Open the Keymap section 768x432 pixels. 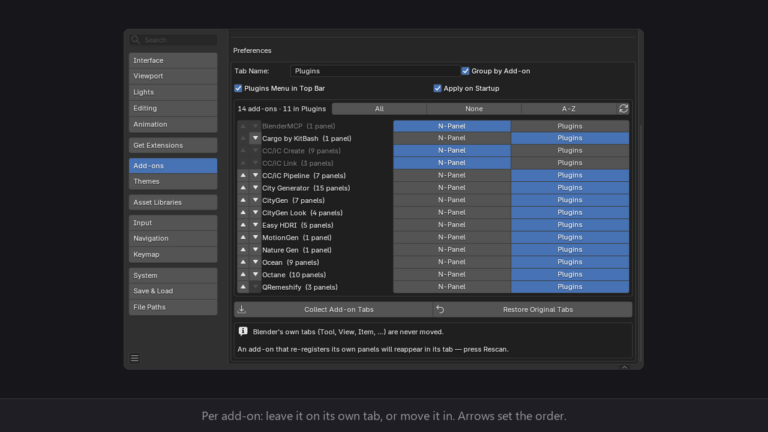(x=173, y=254)
